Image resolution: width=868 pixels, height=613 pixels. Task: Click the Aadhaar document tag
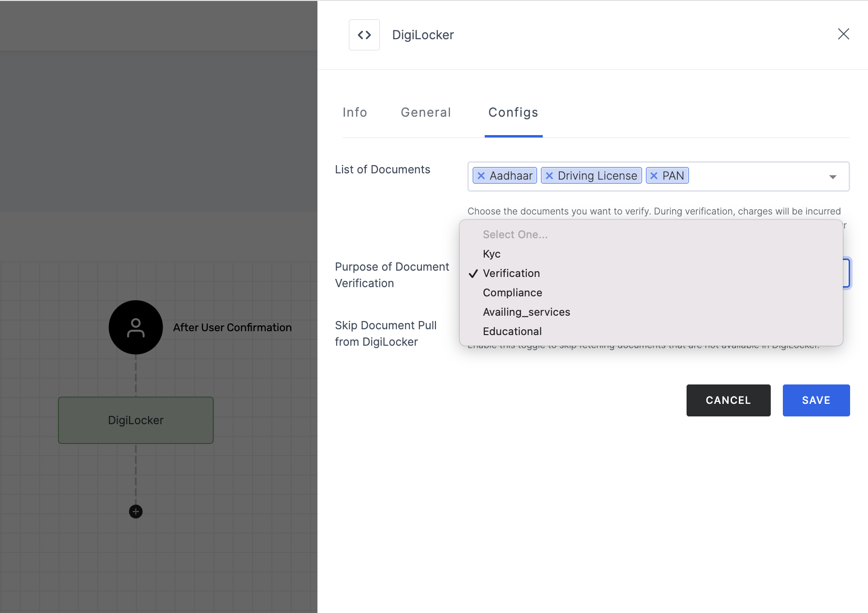point(505,176)
